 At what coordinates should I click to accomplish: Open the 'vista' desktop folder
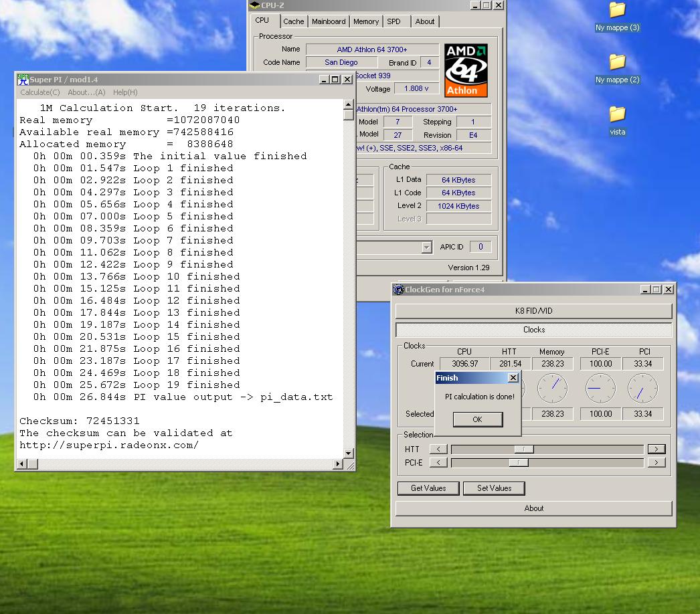pyautogui.click(x=618, y=121)
